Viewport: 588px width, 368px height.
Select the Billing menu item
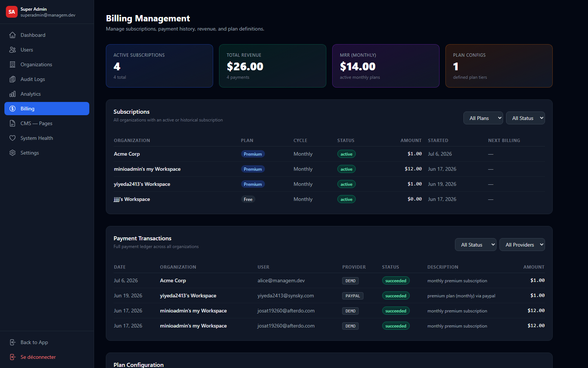click(x=47, y=109)
